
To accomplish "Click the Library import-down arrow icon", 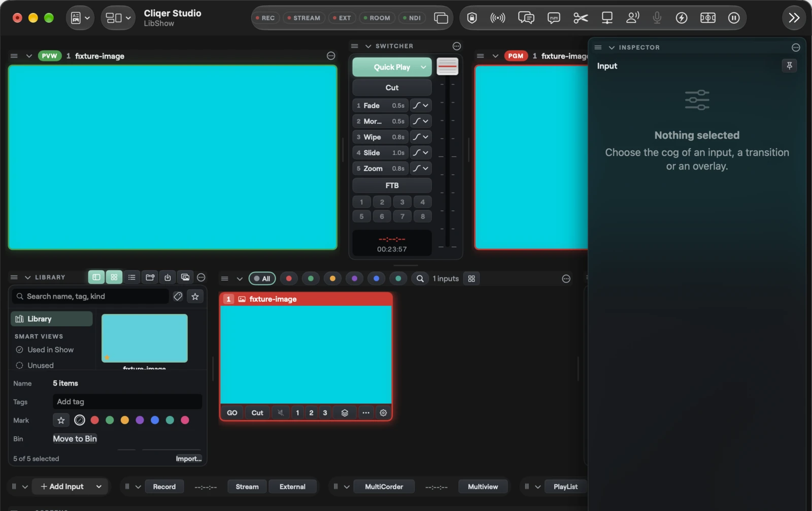I will 167,277.
